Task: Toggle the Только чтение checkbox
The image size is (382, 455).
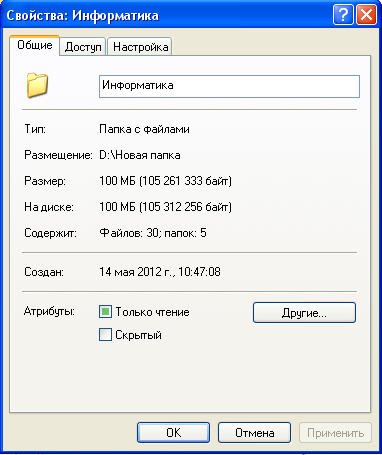Action: (105, 312)
